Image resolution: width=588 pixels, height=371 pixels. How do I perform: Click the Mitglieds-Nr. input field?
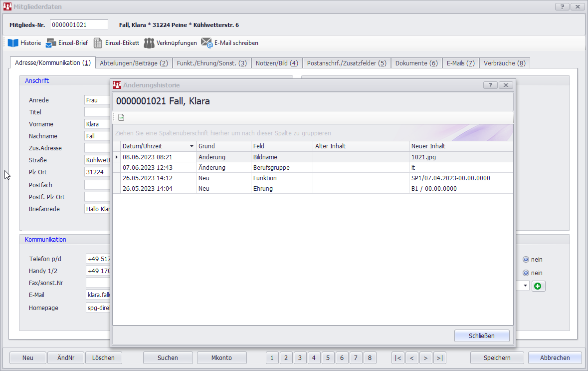click(79, 25)
